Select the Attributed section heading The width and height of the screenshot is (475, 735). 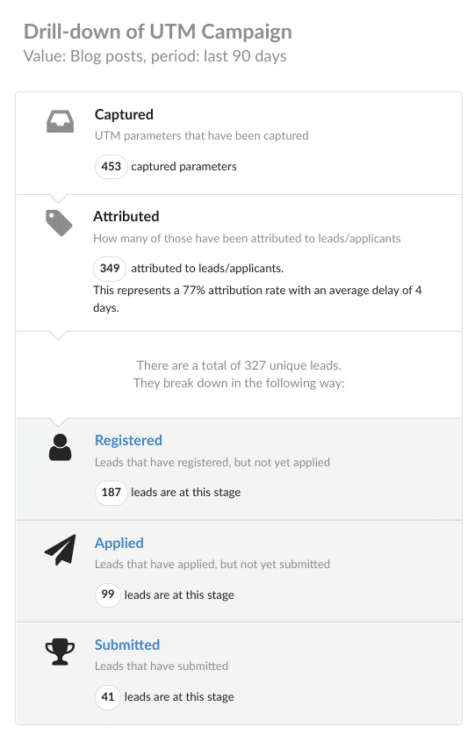(x=126, y=216)
